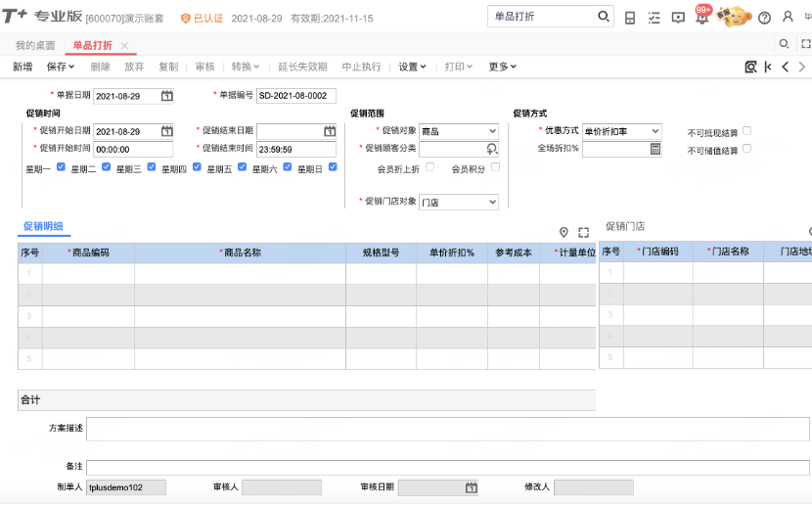Viewport: 812px width, 505px height.
Task: Click 中止执行 toolbar button
Action: [361, 67]
